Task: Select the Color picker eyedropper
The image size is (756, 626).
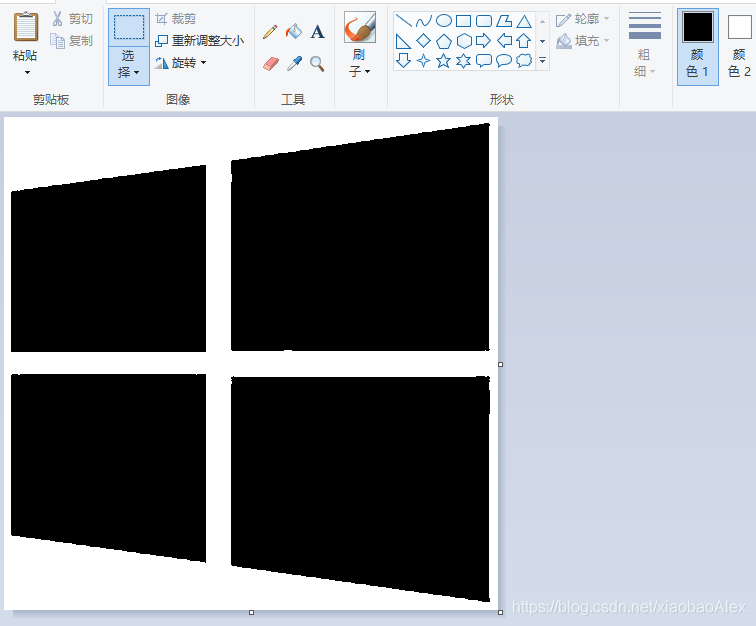Action: [294, 63]
